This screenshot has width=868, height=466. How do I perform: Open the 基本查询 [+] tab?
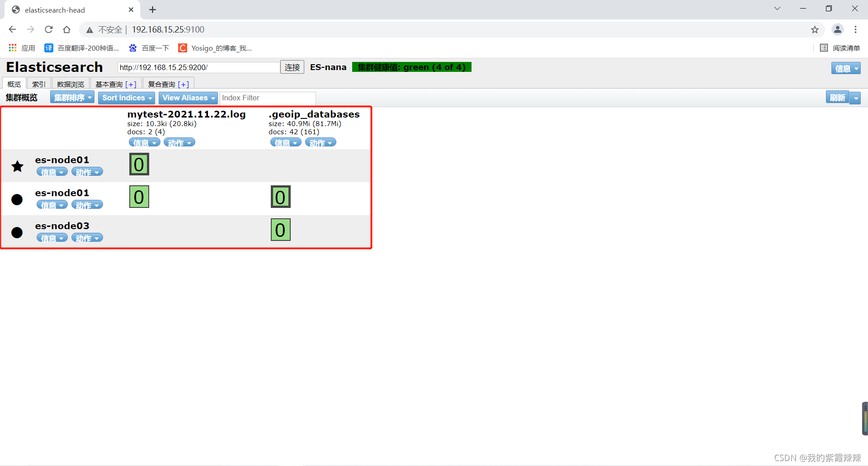pos(116,84)
